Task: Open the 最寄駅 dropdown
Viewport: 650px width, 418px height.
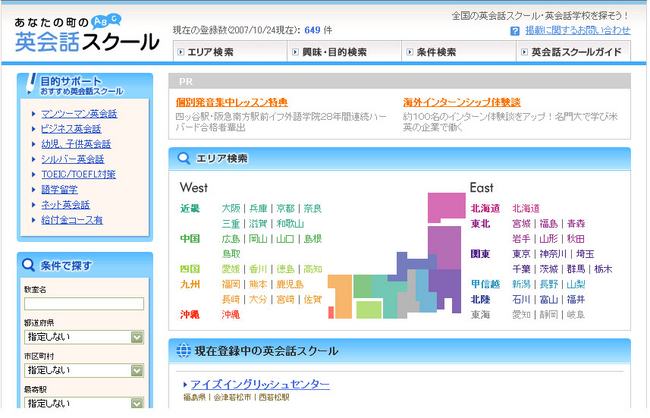Action: pos(84,403)
